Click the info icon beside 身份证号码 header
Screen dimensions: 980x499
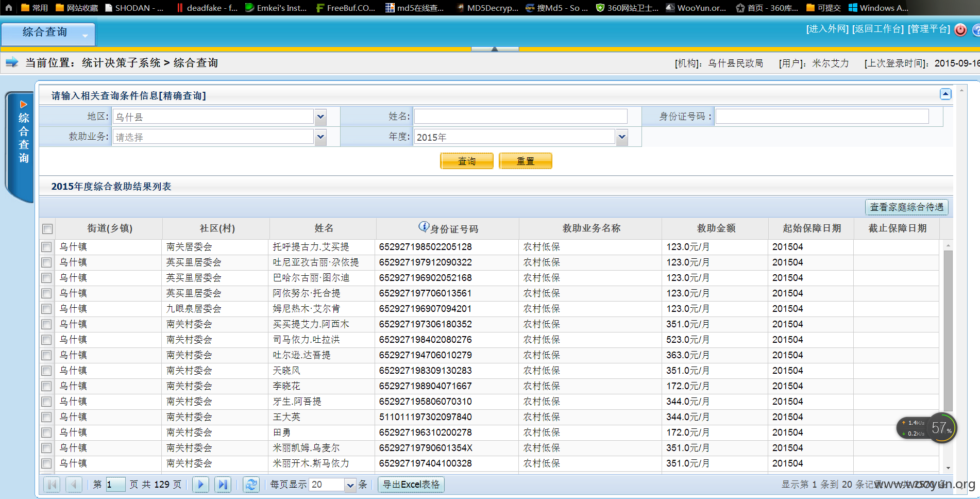click(x=424, y=227)
